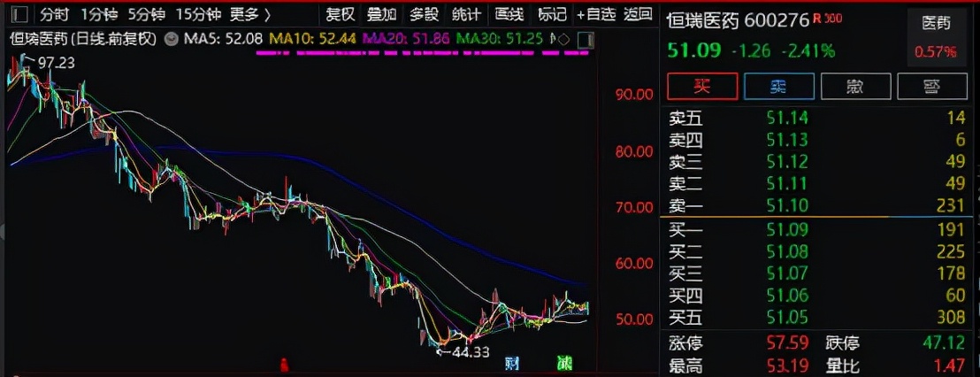The width and height of the screenshot is (980, 377).
Task: Click the 44.33 low price label
Action: click(471, 352)
